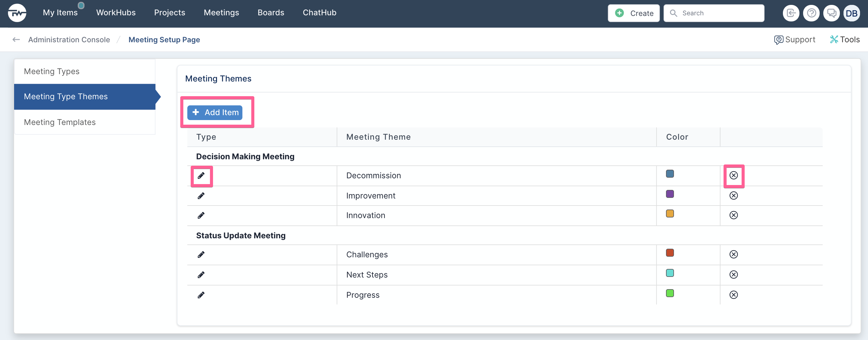Open the help question mark icon
The height and width of the screenshot is (340, 868).
pos(811,13)
